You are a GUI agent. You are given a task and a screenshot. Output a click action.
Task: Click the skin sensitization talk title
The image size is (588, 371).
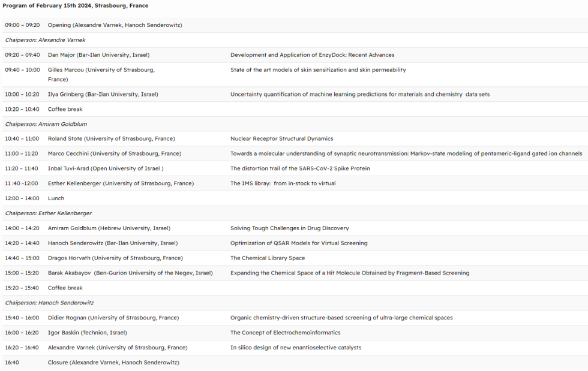pos(318,70)
